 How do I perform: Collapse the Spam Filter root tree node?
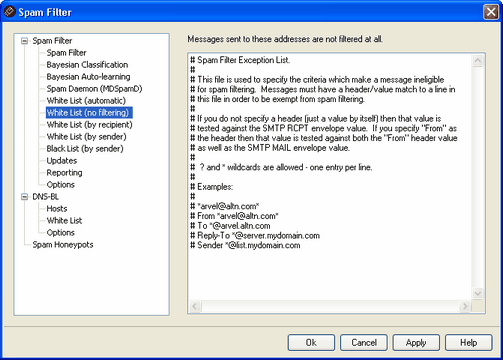pyautogui.click(x=24, y=41)
